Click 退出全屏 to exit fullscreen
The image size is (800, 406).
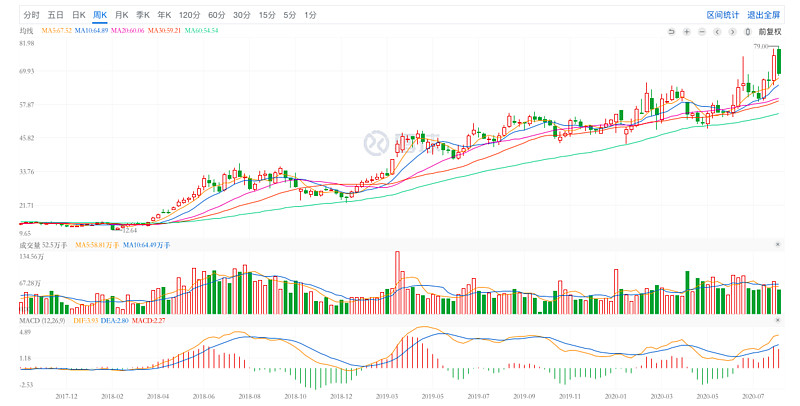tap(765, 15)
